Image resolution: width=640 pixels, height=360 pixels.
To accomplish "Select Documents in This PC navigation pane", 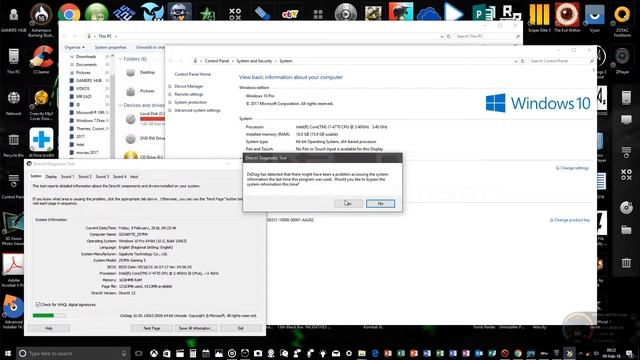I will 86,64.
